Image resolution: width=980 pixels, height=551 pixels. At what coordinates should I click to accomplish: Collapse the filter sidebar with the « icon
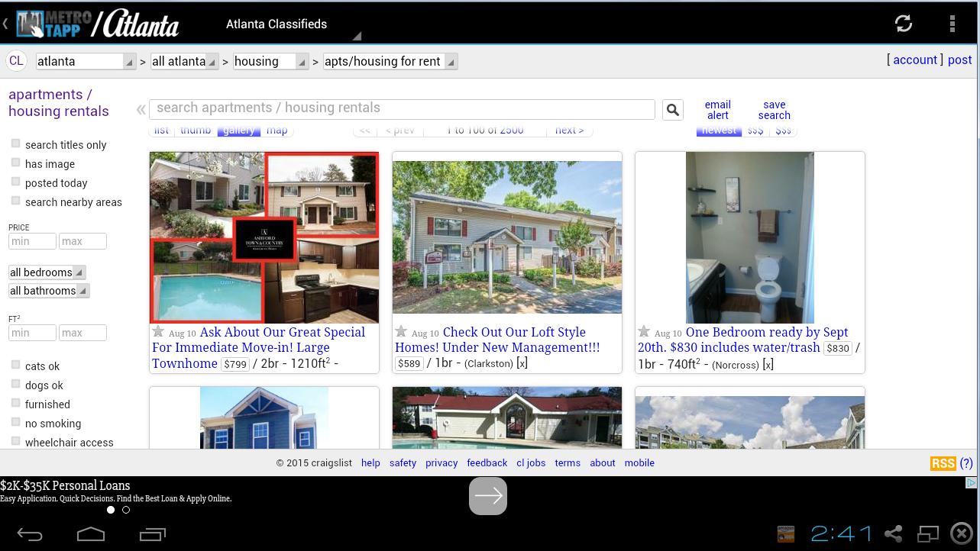click(141, 110)
